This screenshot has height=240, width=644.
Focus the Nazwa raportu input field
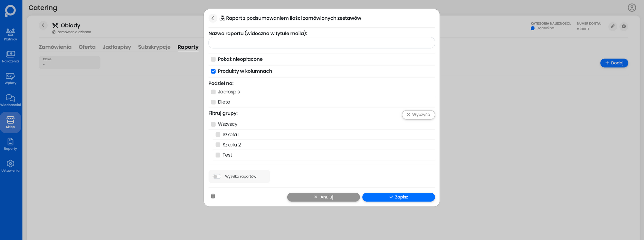pos(321,43)
